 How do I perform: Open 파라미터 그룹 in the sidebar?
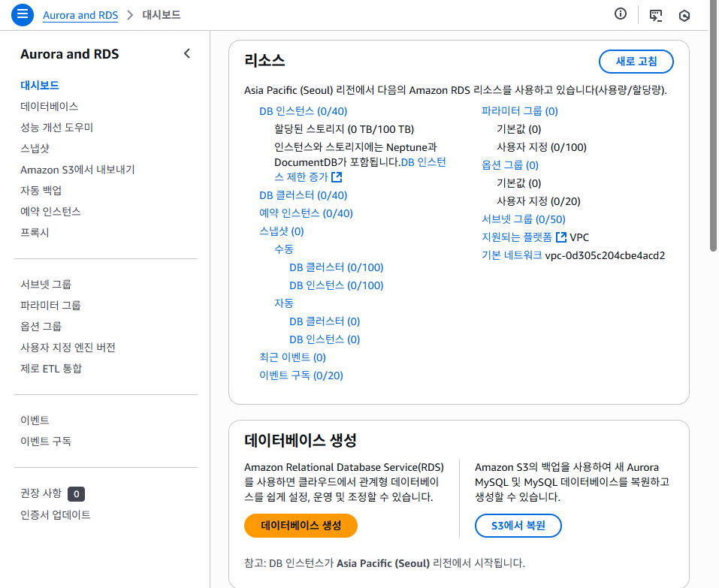50,305
